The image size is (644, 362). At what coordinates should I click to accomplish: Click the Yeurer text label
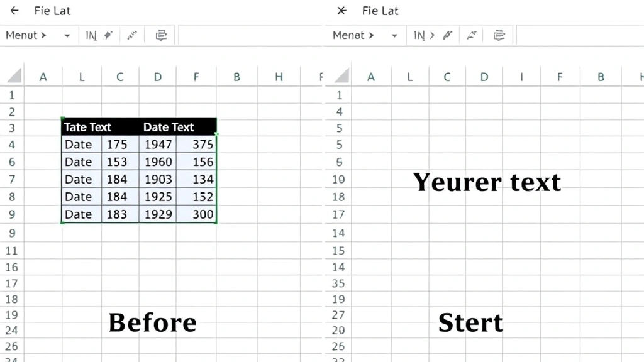click(x=487, y=182)
